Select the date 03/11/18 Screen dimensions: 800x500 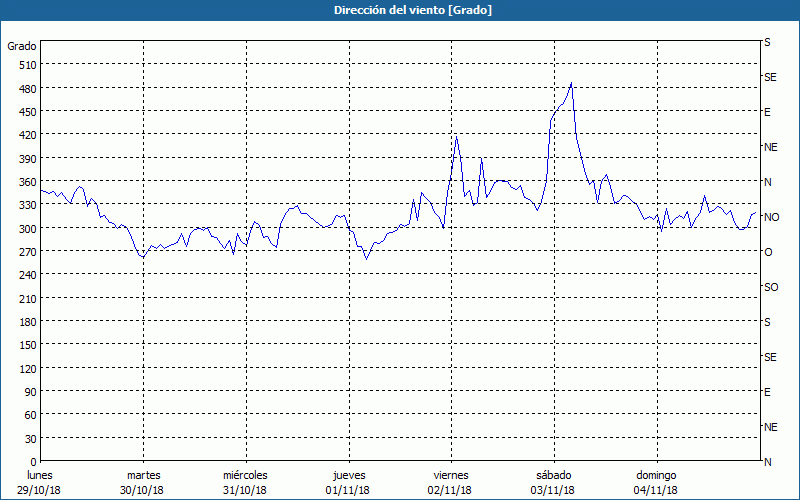[x=553, y=490]
